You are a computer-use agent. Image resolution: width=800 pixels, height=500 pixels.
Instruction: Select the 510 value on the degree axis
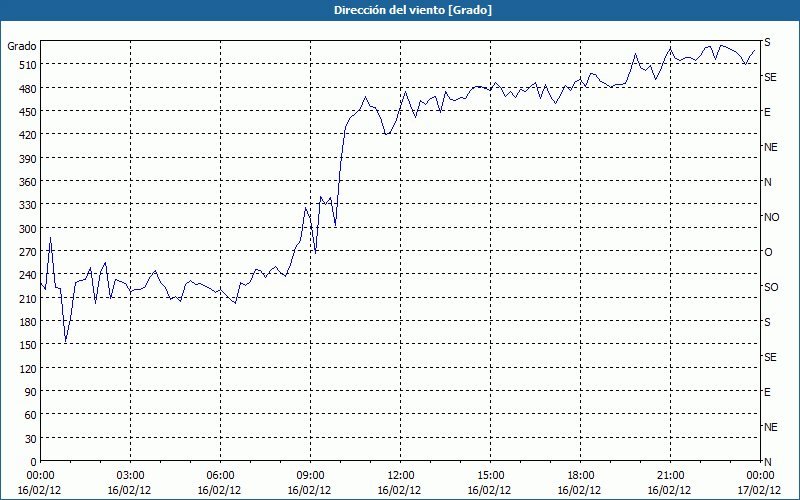[x=28, y=65]
